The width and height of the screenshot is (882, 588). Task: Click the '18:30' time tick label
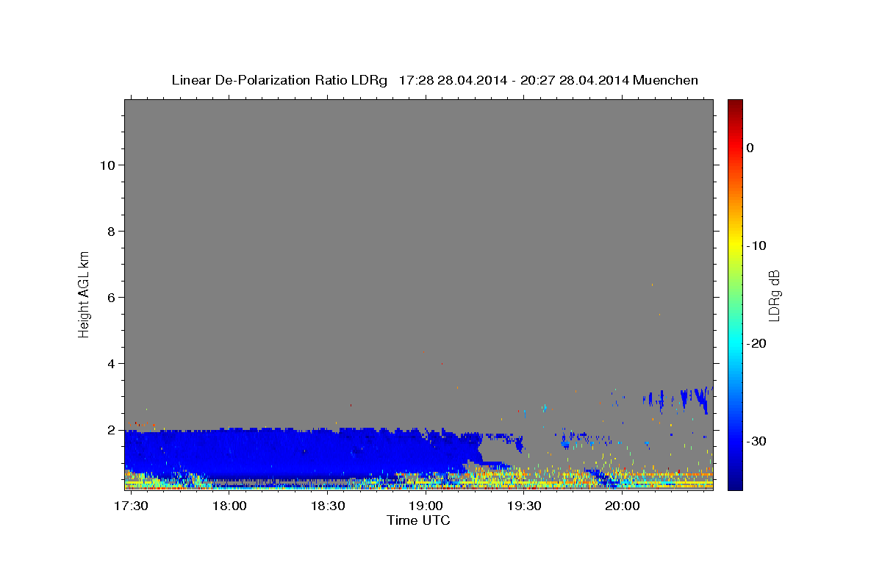pos(328,506)
